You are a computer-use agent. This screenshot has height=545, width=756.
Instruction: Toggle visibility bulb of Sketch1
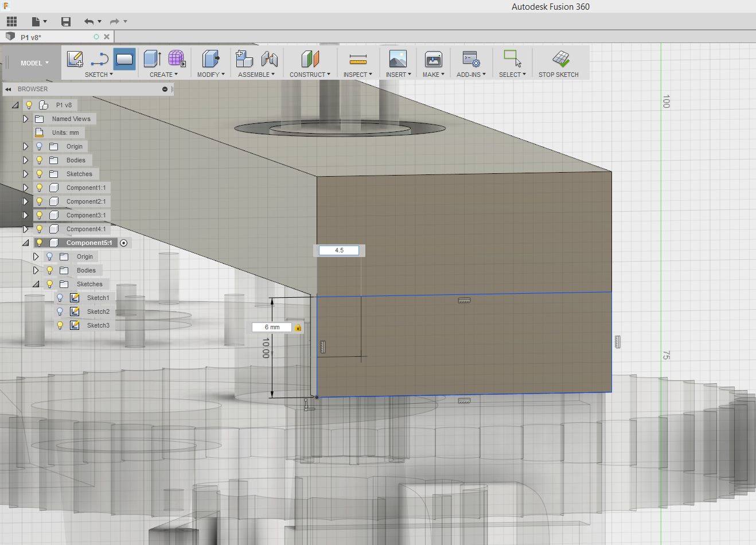pos(60,298)
